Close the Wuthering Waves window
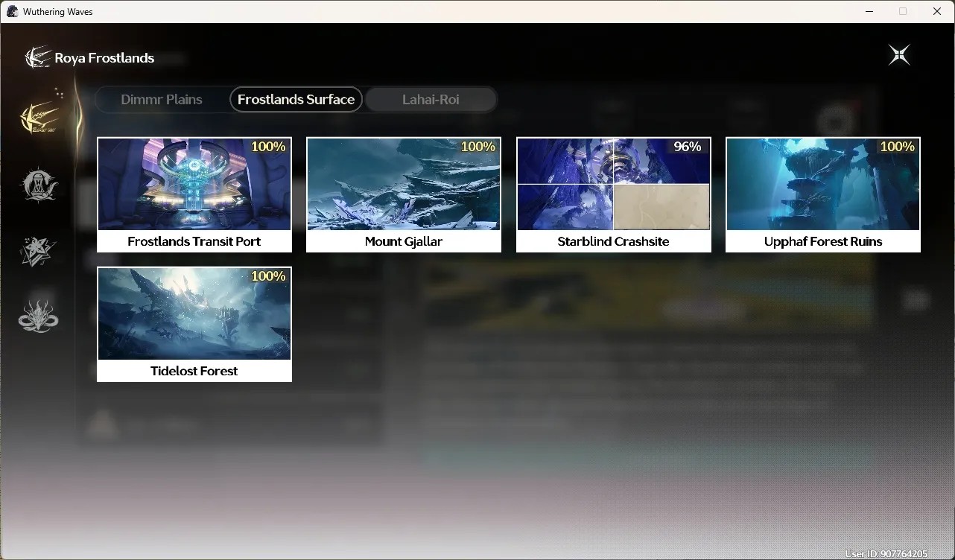This screenshot has width=955, height=560. click(937, 11)
